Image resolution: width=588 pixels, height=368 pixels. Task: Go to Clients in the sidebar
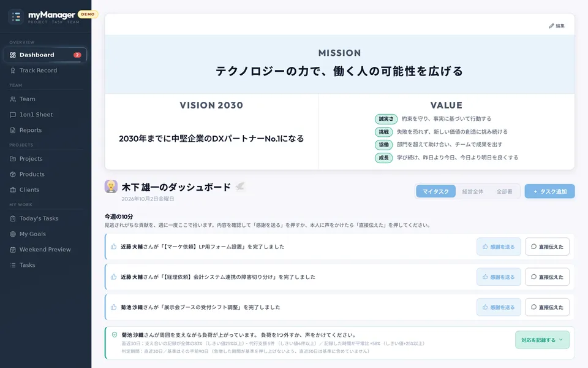pos(45,190)
